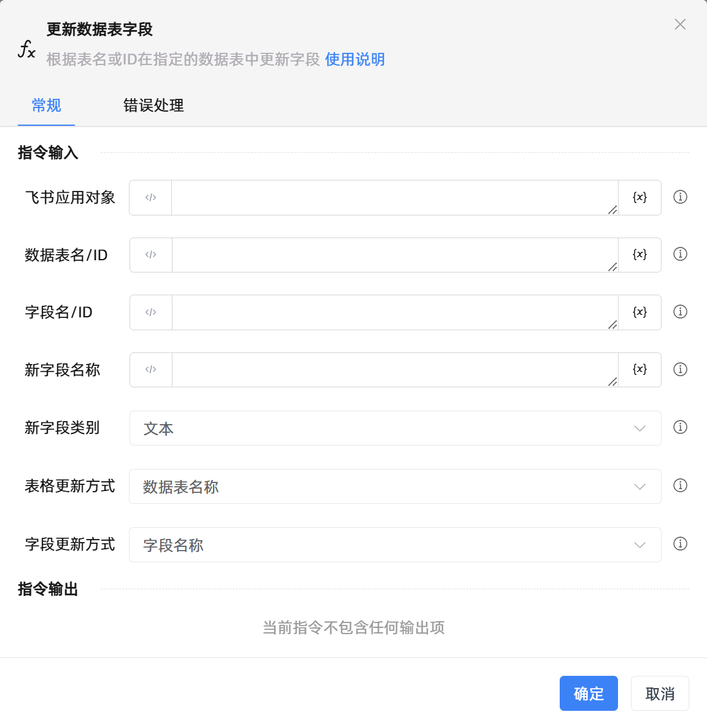Show info for 表格更新方式

pyautogui.click(x=680, y=486)
